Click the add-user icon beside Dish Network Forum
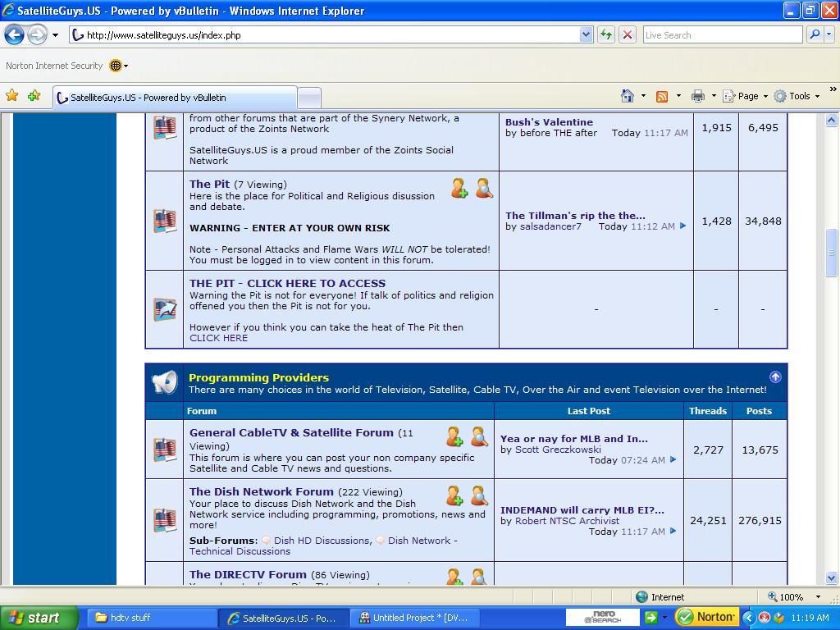This screenshot has width=840, height=630. click(x=454, y=496)
